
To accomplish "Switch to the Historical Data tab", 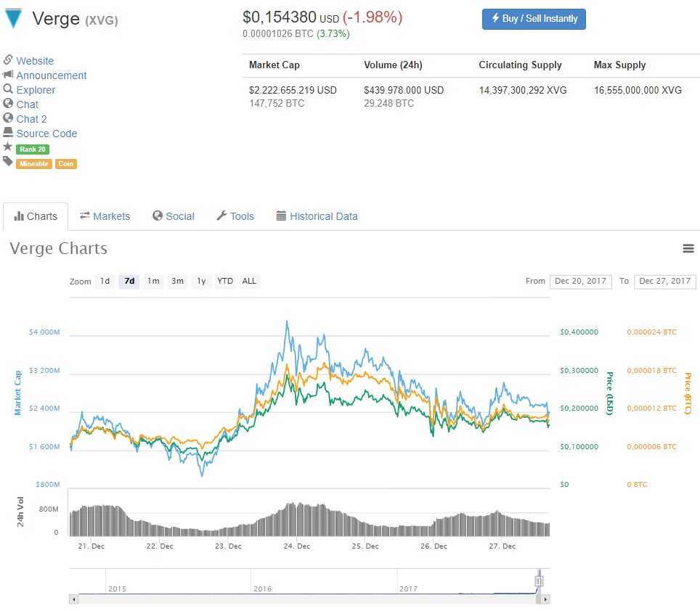I will (x=317, y=217).
